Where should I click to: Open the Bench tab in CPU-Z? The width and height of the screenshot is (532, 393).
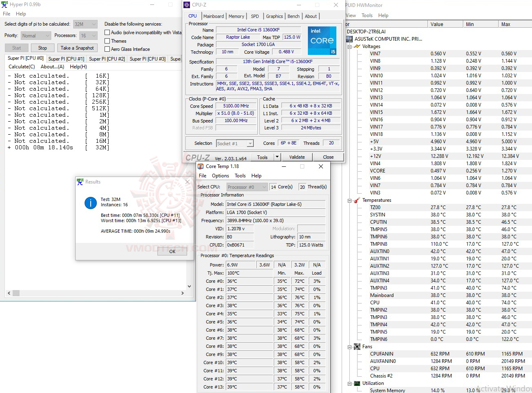point(294,16)
